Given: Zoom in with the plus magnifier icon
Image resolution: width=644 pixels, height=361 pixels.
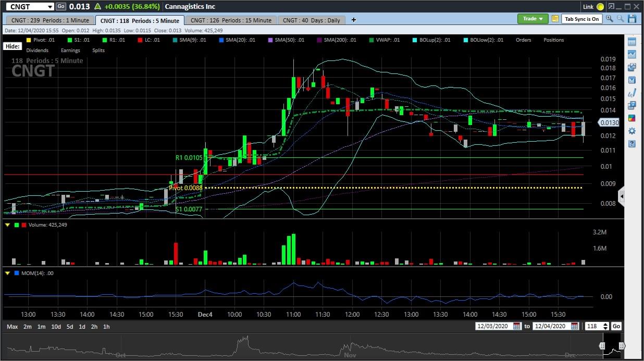Looking at the screenshot, I should point(610,18).
